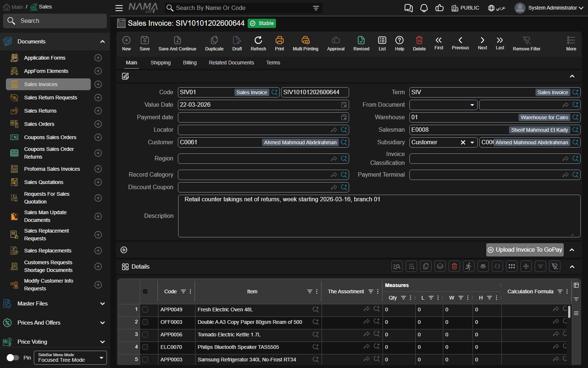Open the Subsidiary type dropdown arrow

tap(472, 142)
